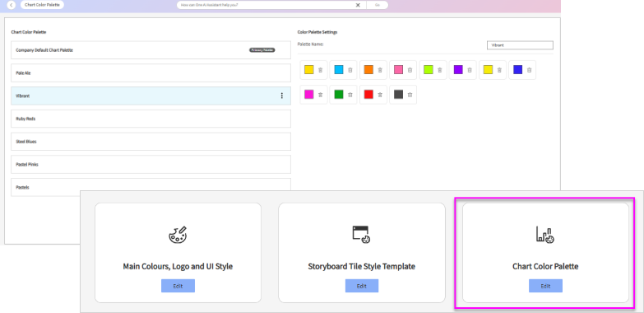Clear the AI Assistant search with X
Image resolution: width=644 pixels, height=313 pixels.
tap(358, 5)
